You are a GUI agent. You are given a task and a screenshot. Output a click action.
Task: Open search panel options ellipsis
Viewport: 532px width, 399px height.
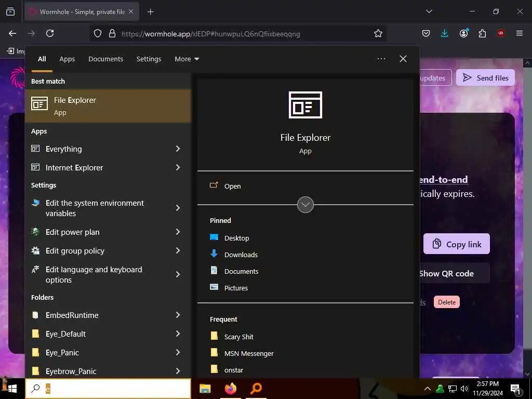tap(381, 59)
